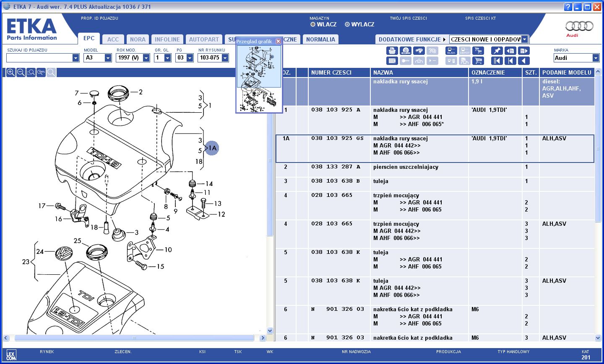Switch to the NORA tab

pyautogui.click(x=138, y=39)
